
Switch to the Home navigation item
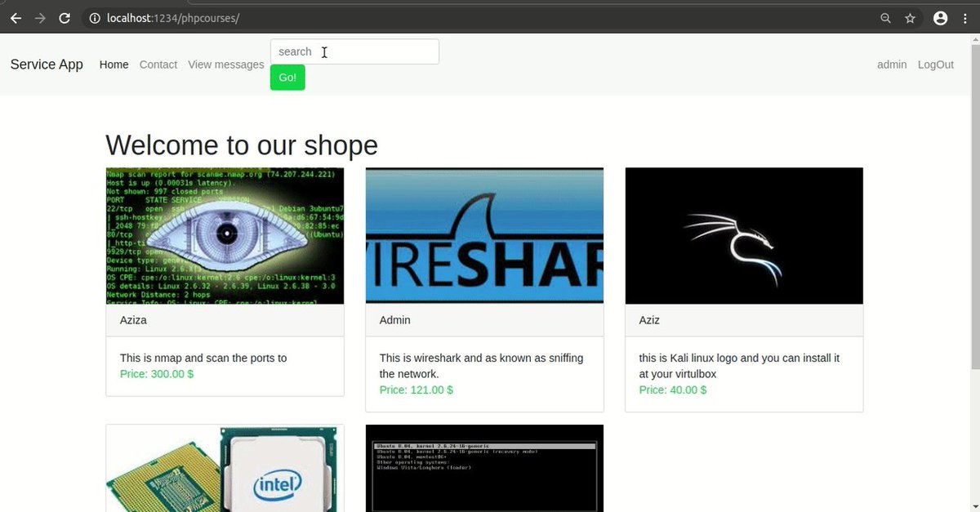pyautogui.click(x=114, y=65)
